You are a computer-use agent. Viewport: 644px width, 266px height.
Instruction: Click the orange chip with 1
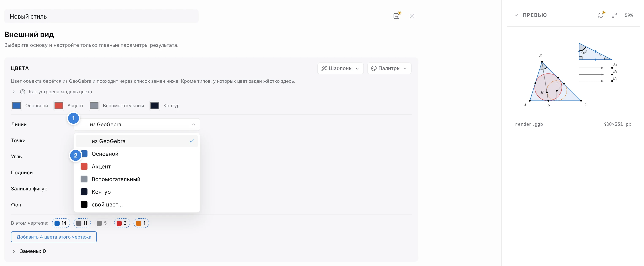pos(141,223)
